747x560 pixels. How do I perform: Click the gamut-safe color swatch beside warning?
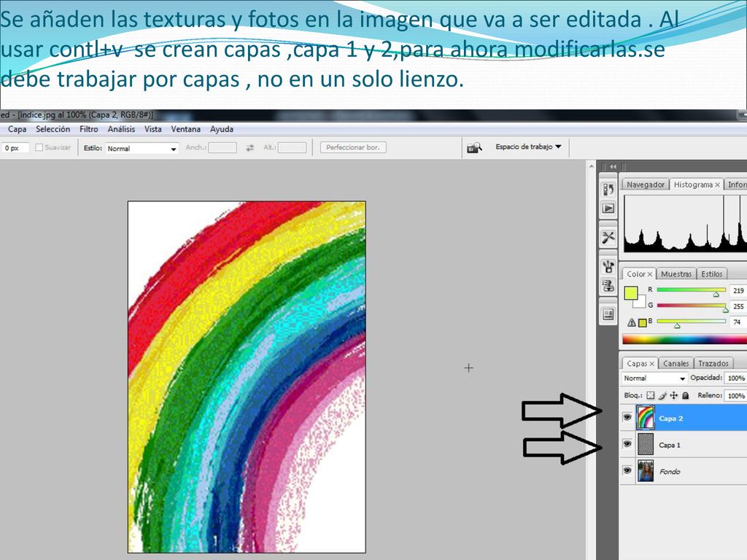click(642, 323)
